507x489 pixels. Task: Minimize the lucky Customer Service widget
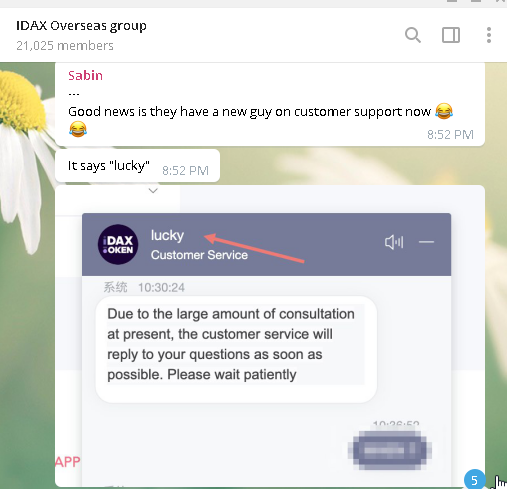(x=426, y=242)
